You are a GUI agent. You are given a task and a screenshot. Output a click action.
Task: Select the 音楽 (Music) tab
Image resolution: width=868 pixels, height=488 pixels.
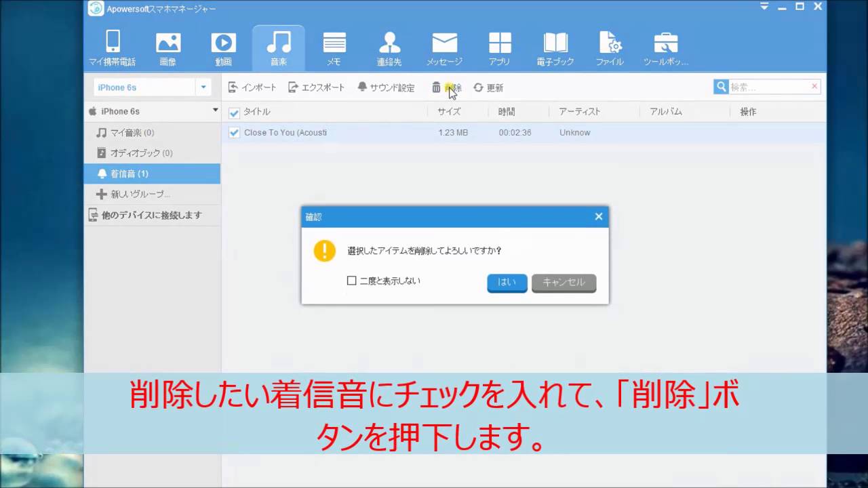pos(279,48)
